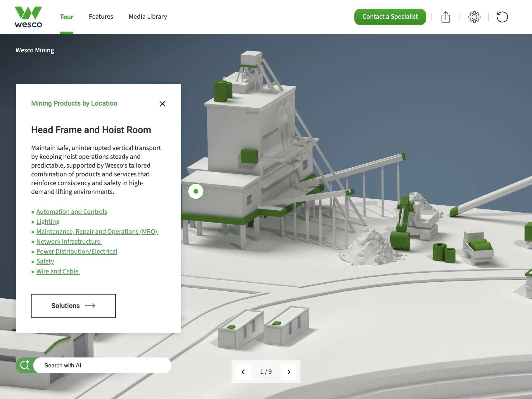Open the Automation and Controls link
Viewport: 532px width, 399px height.
pos(72,211)
